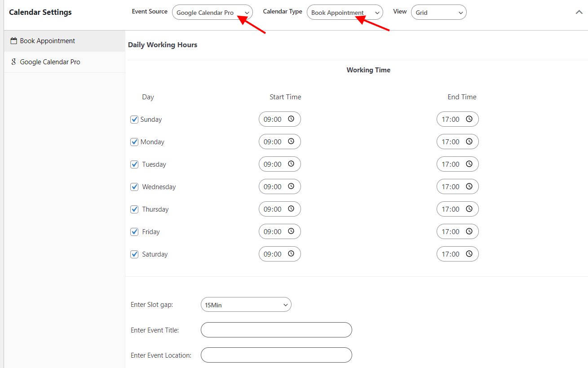Click the clock icon in Saturday's start time
The height and width of the screenshot is (368, 588).
291,254
